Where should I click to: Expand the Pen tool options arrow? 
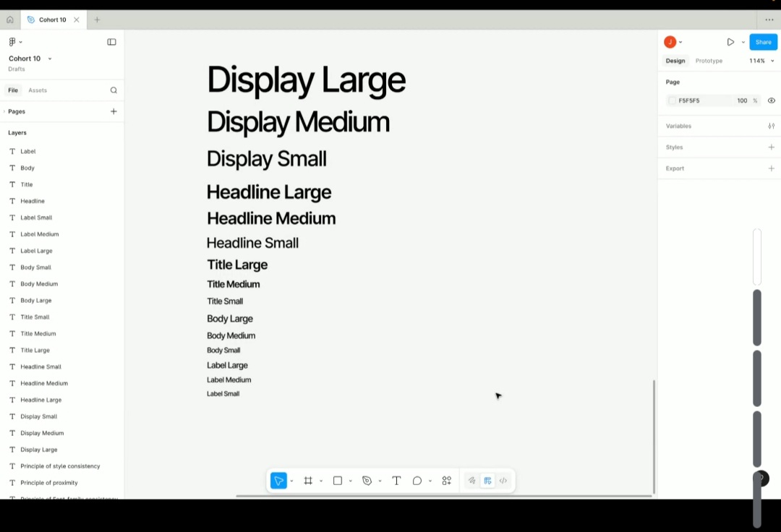pyautogui.click(x=380, y=481)
